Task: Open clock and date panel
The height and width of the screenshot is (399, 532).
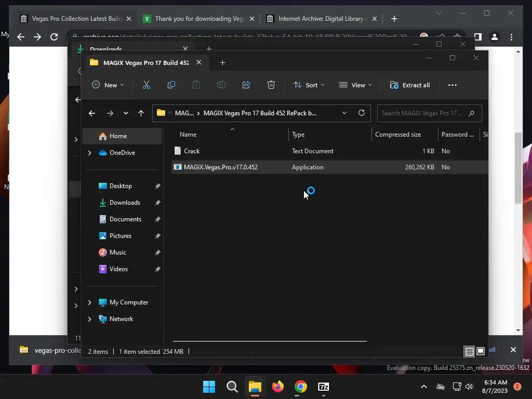Action: [495, 387]
